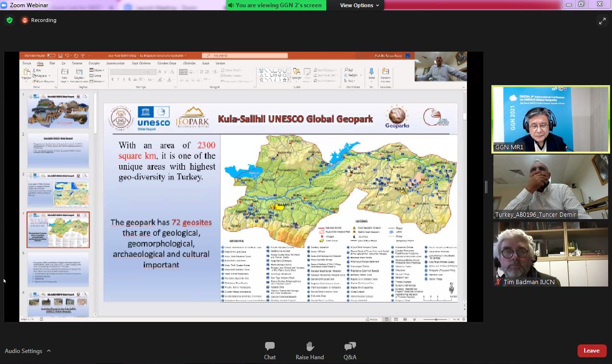This screenshot has height=364, width=612.
Task: Select the GGN MR1 video tile
Action: click(x=550, y=120)
